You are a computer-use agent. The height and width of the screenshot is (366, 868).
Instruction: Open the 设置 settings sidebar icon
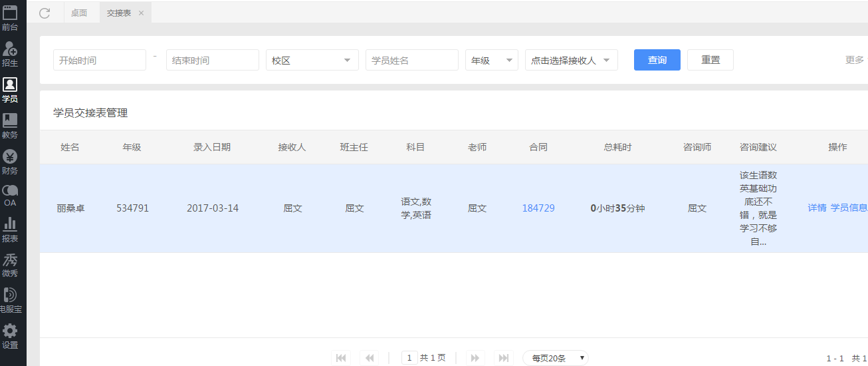[x=10, y=337]
